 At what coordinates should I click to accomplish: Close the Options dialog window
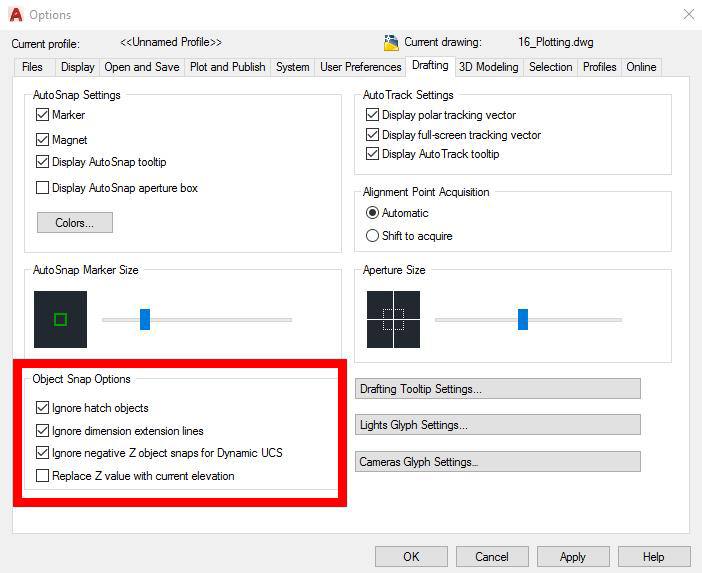pos(689,15)
